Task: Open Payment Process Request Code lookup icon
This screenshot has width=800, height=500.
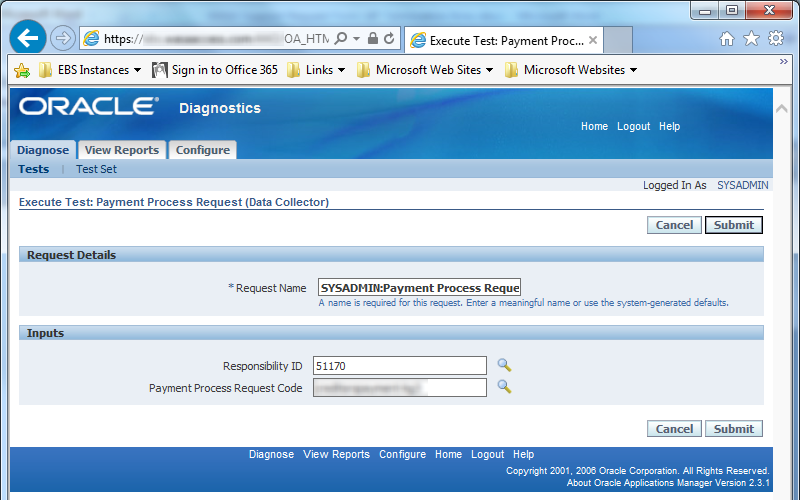Action: [x=504, y=387]
